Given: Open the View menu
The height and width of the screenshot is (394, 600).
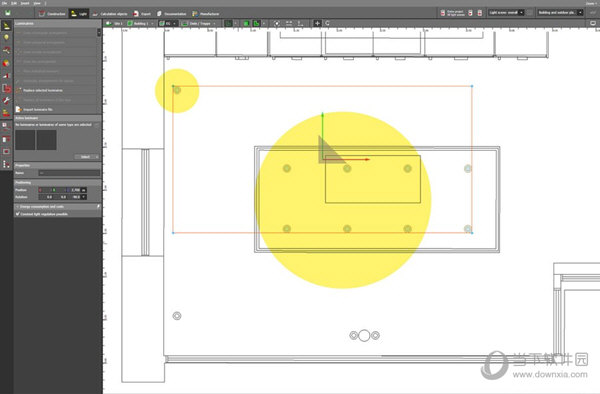Looking at the screenshot, I should click(x=37, y=3).
